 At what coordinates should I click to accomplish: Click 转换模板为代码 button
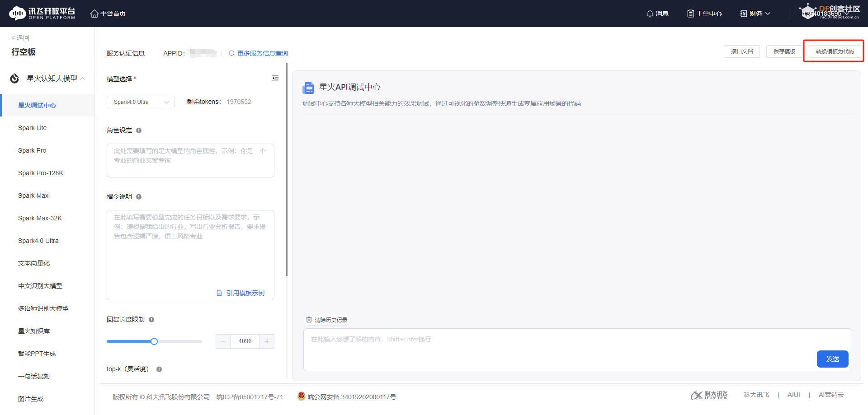[x=835, y=51]
